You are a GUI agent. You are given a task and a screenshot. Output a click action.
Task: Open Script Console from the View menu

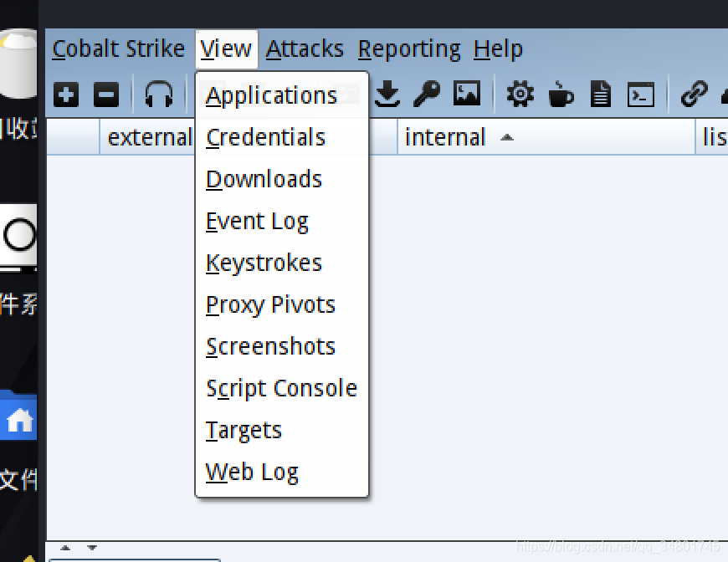click(282, 388)
